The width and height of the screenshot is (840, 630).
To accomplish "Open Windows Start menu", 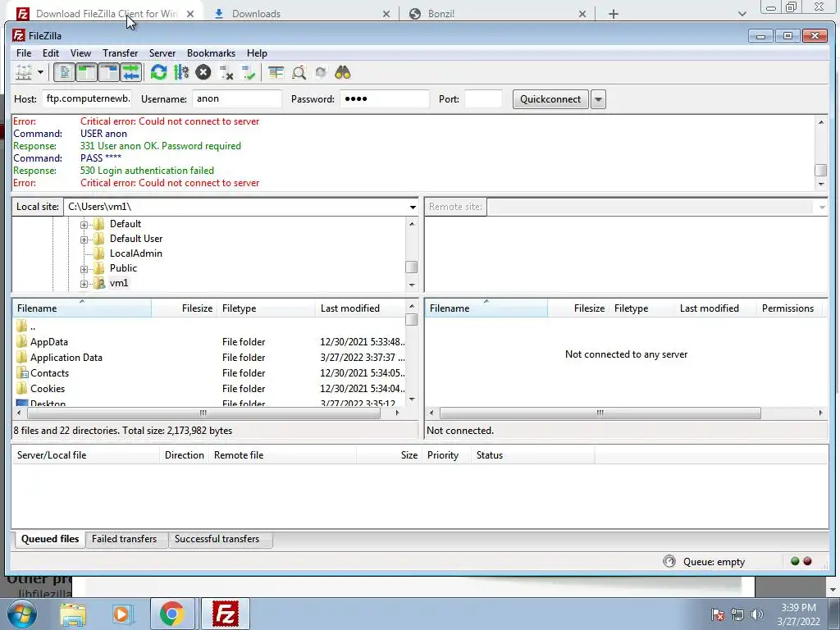I will click(21, 614).
